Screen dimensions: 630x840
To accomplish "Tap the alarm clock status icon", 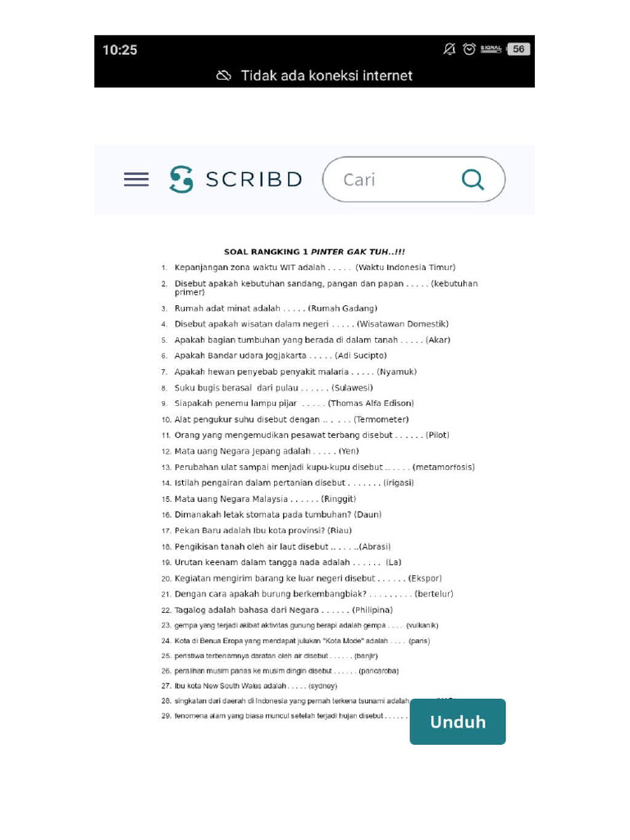I will click(x=469, y=49).
